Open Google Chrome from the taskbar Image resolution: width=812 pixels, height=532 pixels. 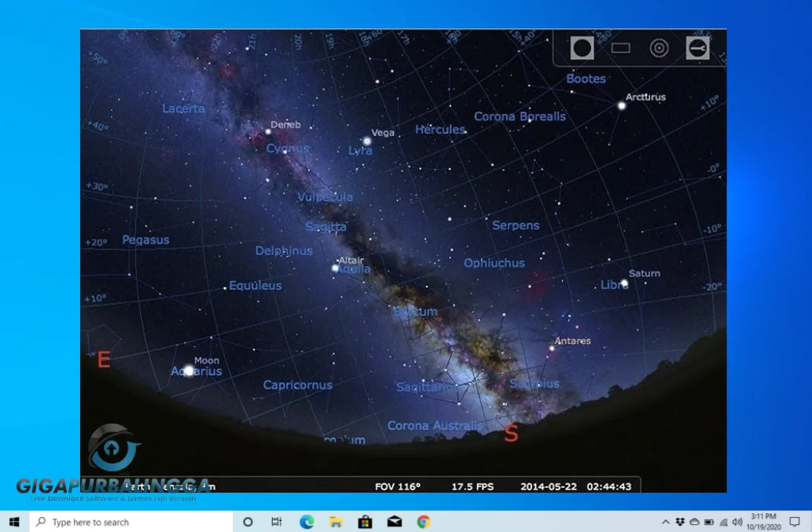(422, 521)
